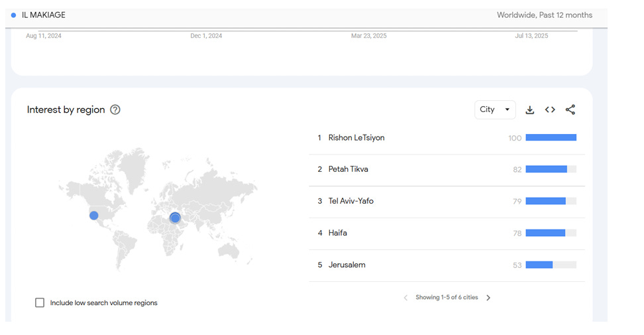
Task: Click the blue dot over Israel
Action: tap(175, 218)
